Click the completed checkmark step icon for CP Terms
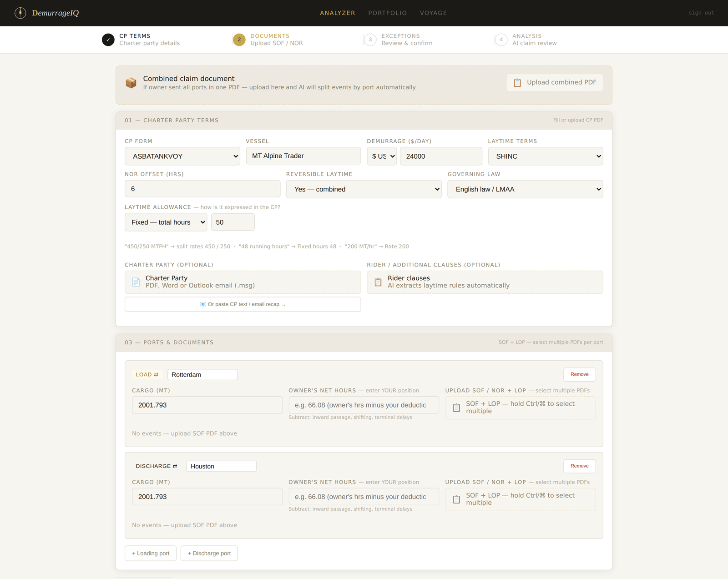This screenshot has width=728, height=579. tap(108, 40)
